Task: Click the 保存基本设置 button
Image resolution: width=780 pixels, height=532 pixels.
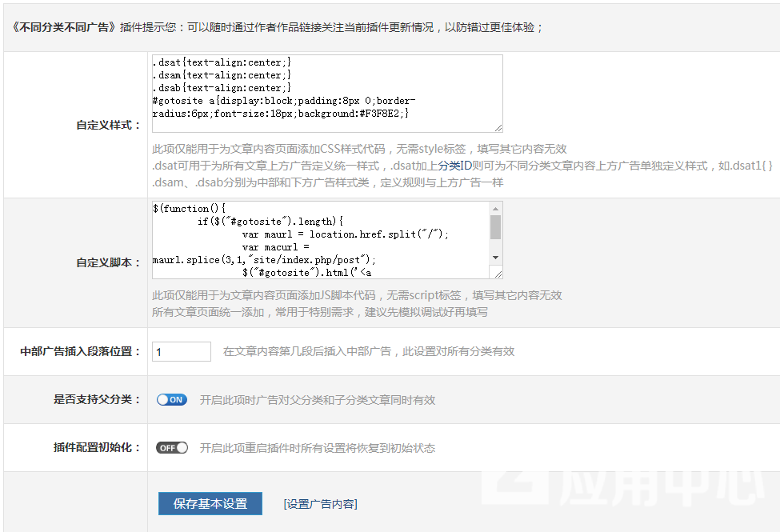Action: (210, 504)
